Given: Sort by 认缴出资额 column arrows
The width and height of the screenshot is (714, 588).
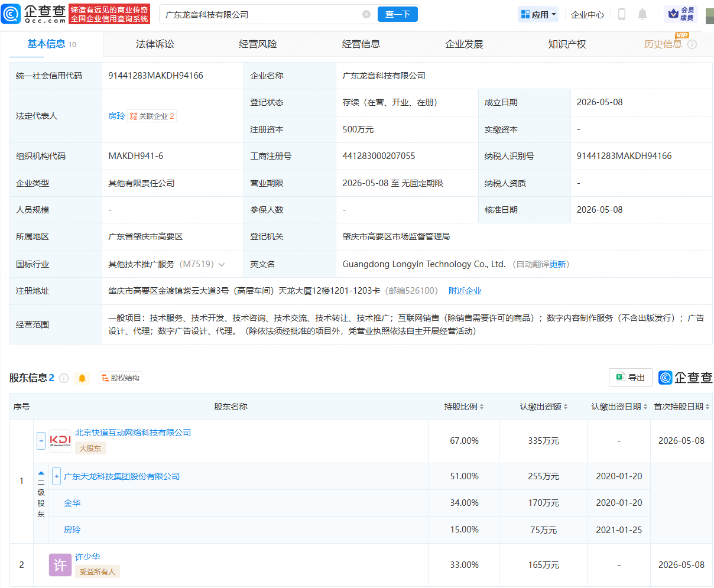Looking at the screenshot, I should [566, 407].
